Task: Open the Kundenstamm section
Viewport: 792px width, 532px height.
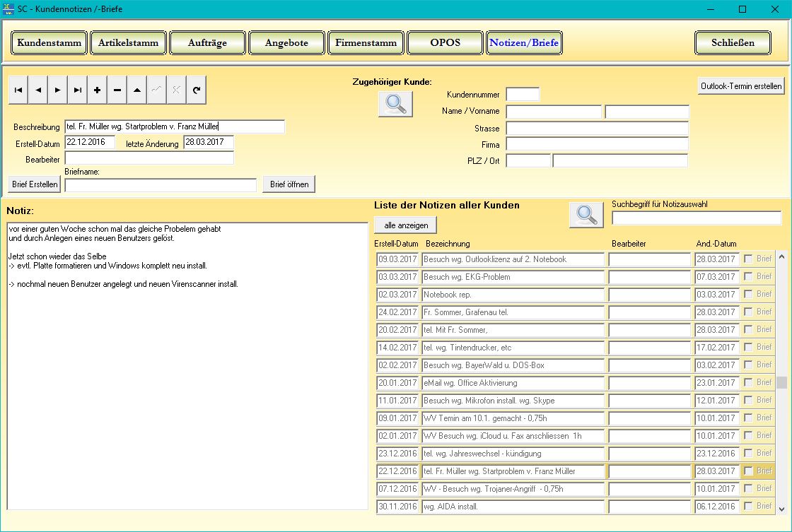Action: coord(49,43)
